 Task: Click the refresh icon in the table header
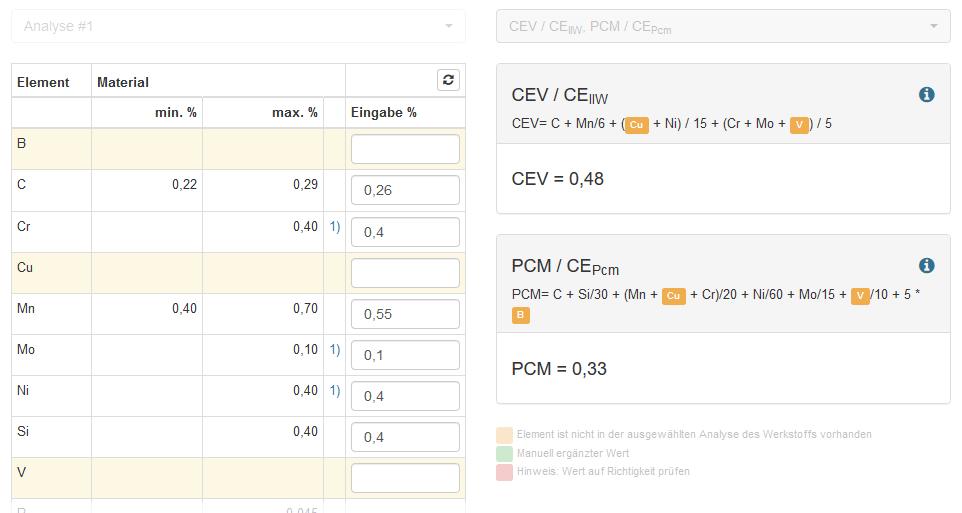[448, 80]
